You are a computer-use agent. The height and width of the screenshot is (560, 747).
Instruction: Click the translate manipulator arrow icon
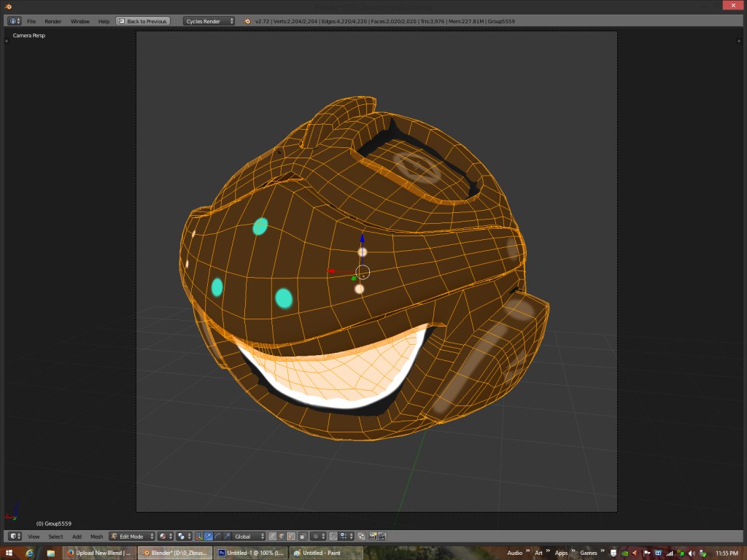click(208, 536)
